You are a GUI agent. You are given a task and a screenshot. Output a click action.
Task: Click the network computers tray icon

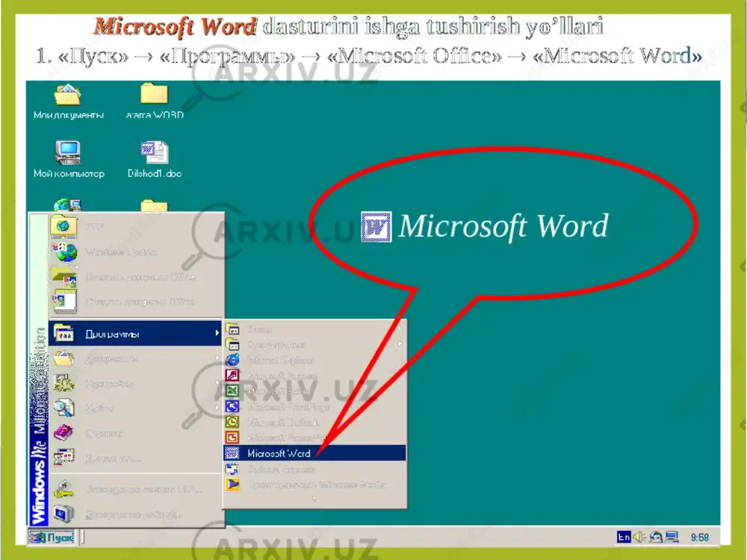coord(672,537)
